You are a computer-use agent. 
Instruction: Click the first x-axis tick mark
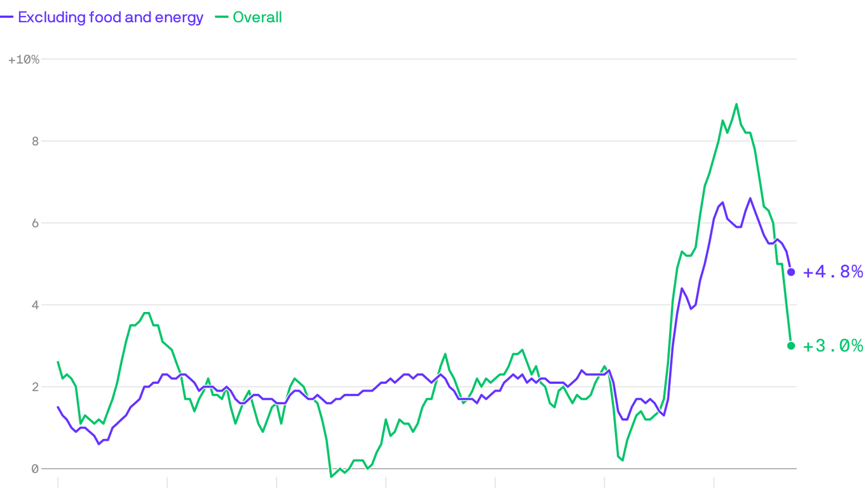tap(58, 482)
